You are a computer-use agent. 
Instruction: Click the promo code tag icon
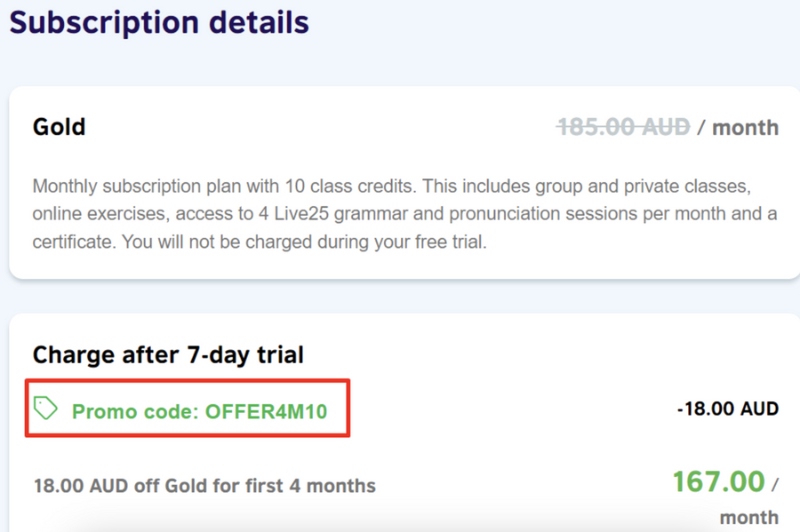[x=46, y=409]
